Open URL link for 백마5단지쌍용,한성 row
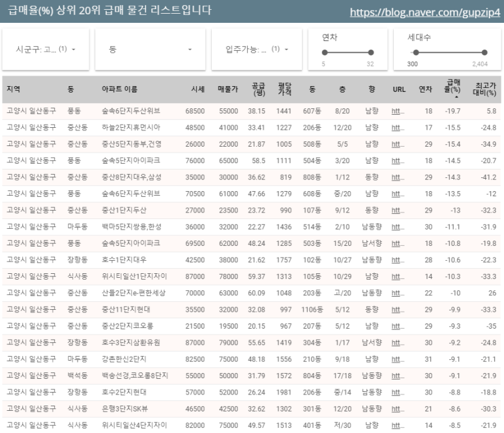The height and width of the screenshot is (433, 504). tap(398, 227)
